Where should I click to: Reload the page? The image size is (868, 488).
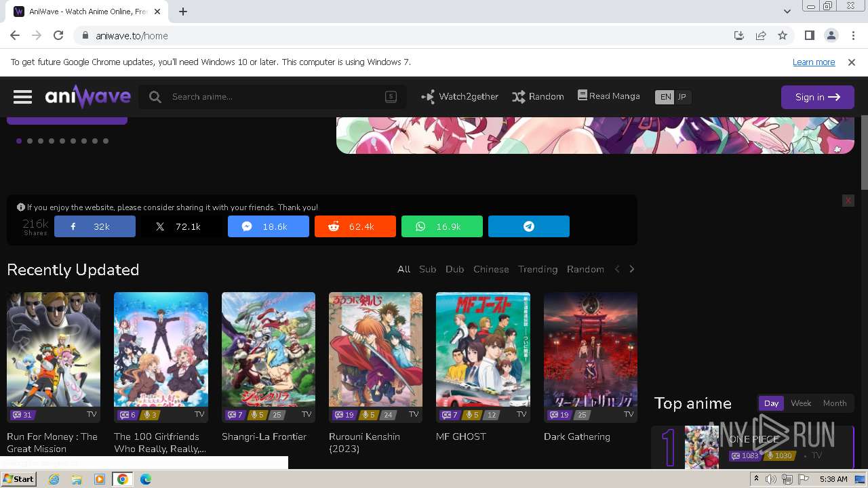(58, 36)
